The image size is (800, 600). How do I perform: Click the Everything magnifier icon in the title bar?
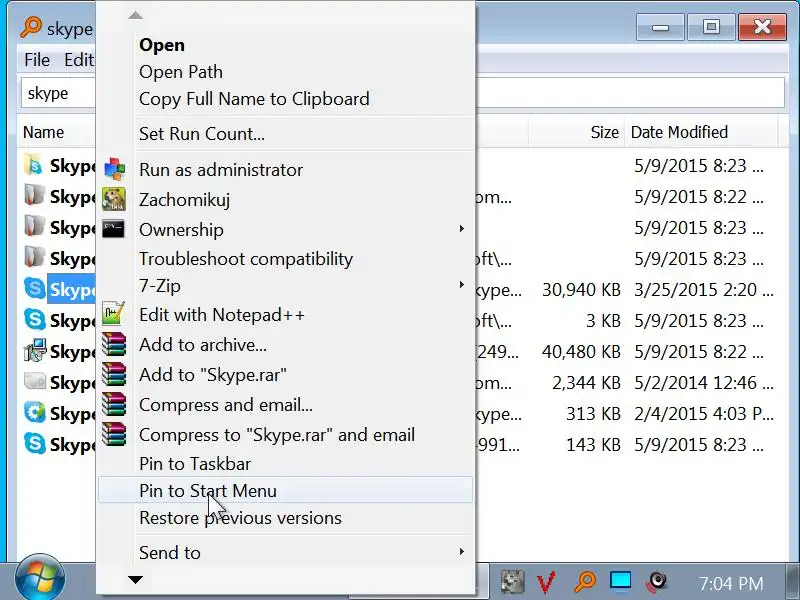[31, 27]
